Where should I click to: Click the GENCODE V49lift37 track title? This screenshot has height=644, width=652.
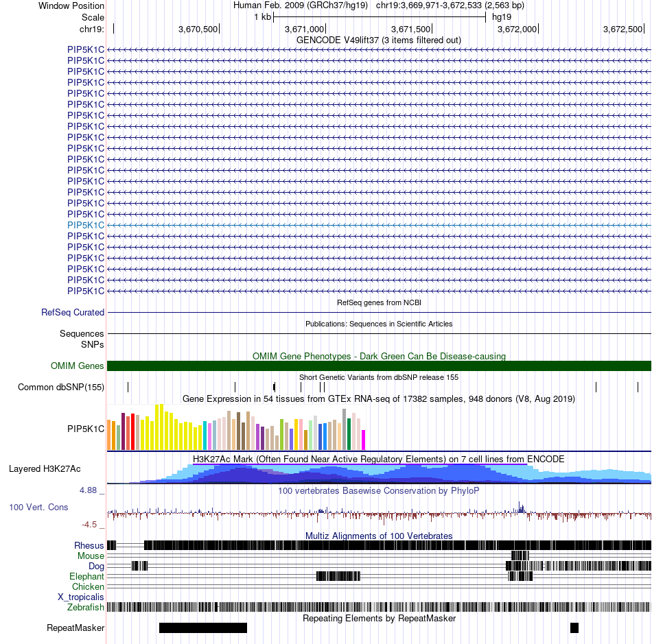pyautogui.click(x=379, y=40)
